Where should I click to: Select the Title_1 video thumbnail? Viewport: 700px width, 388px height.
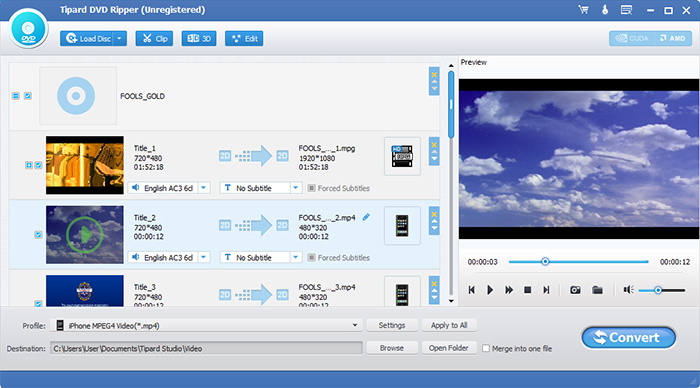pyautogui.click(x=85, y=165)
